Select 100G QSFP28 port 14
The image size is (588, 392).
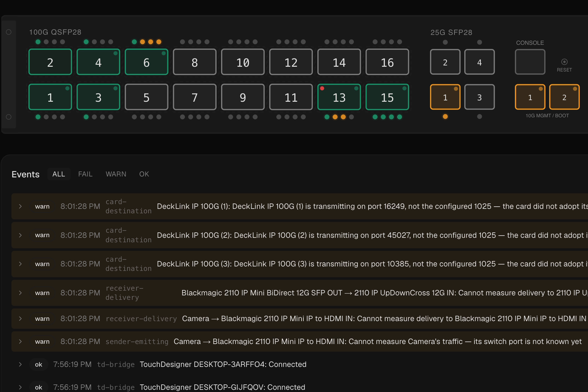[339, 62]
